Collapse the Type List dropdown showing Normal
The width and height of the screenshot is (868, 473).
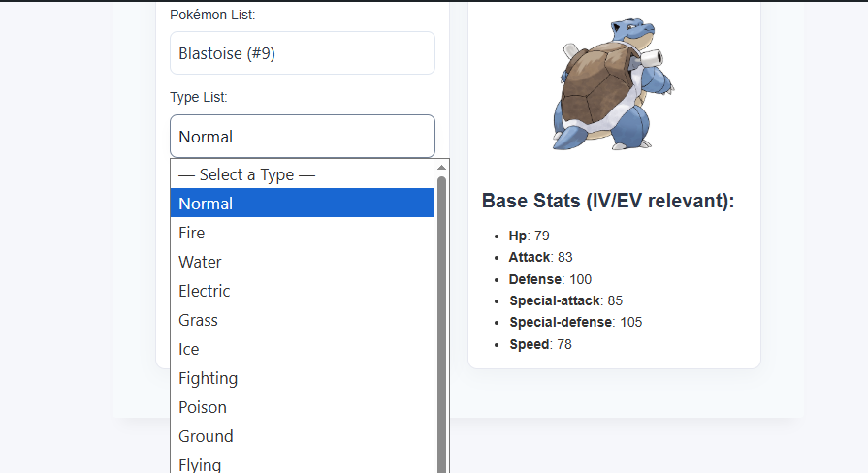(x=302, y=137)
